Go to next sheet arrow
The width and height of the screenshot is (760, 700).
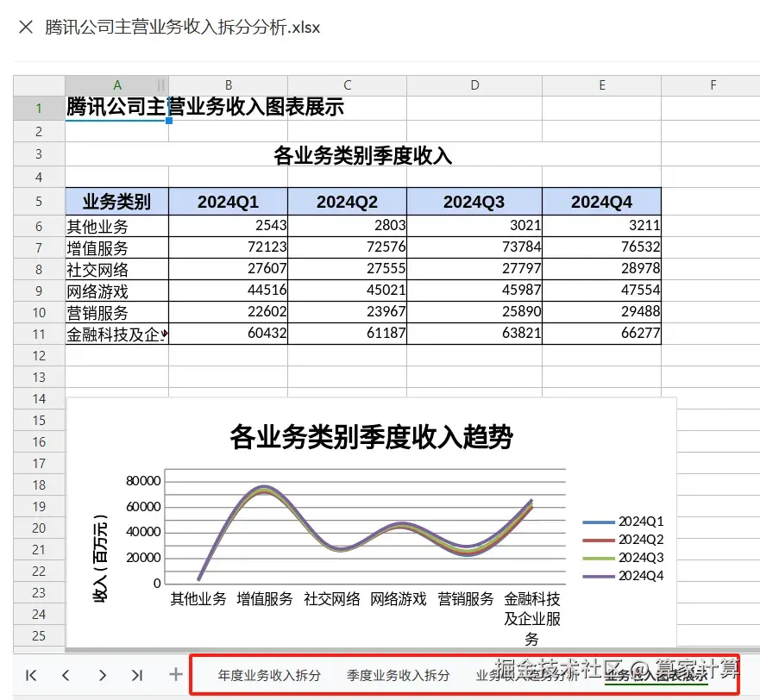point(103,675)
